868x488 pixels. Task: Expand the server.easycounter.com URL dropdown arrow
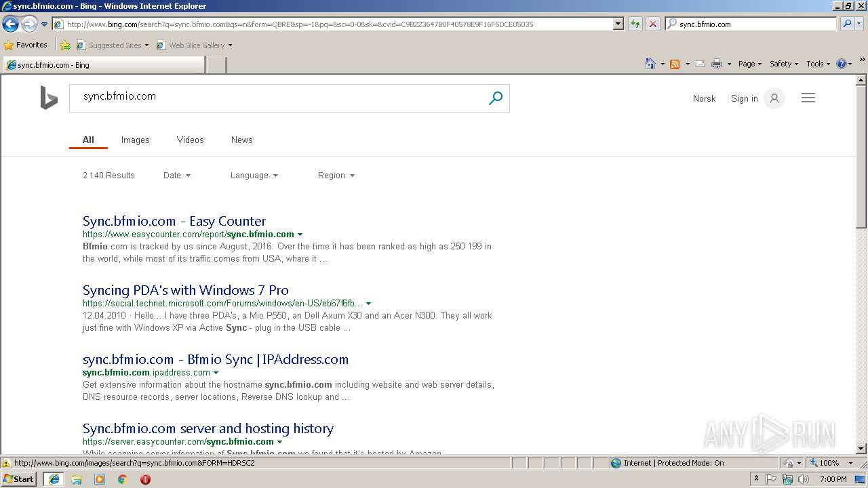pyautogui.click(x=279, y=442)
